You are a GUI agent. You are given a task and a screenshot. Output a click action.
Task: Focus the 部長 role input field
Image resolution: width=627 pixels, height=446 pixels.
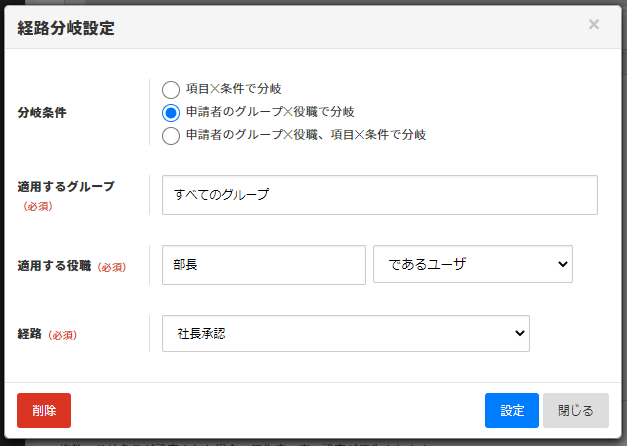(263, 265)
